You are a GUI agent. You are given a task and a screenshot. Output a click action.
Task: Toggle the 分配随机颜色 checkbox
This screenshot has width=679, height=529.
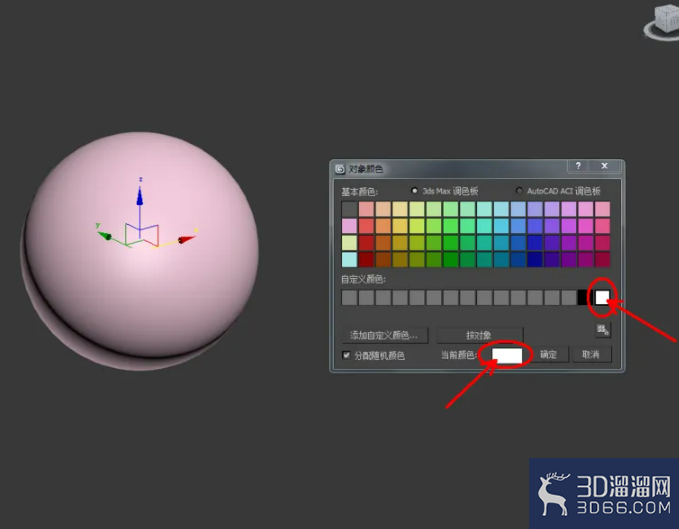(346, 355)
